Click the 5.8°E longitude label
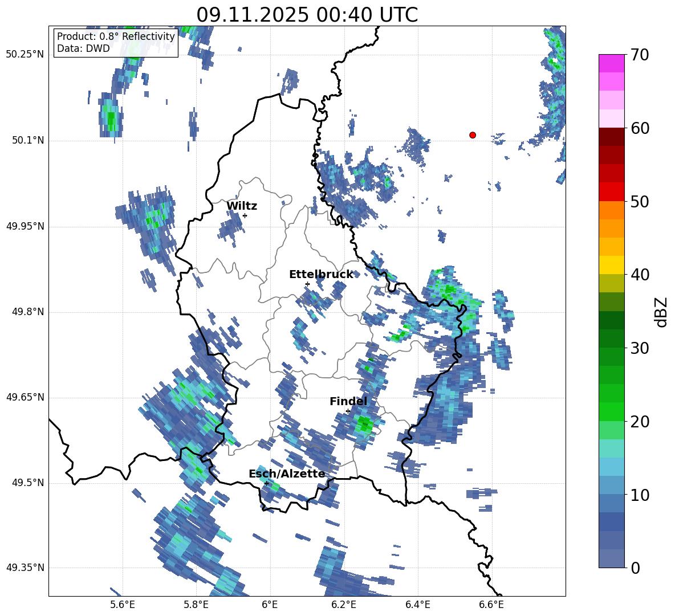675x616 pixels. tap(196, 605)
